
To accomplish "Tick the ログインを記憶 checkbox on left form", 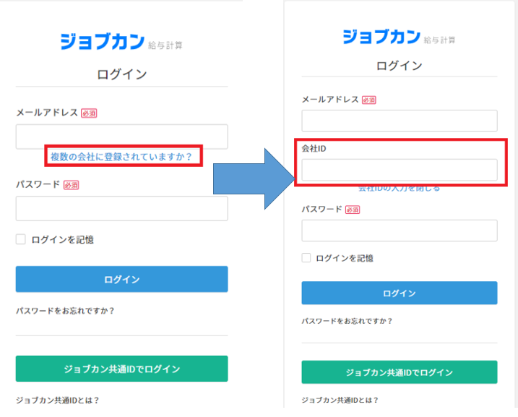I will (21, 239).
